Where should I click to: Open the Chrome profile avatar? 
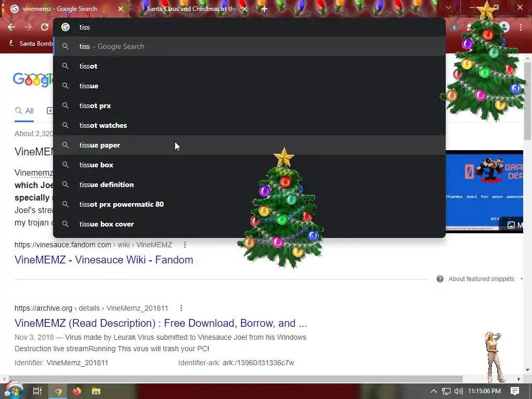click(504, 27)
